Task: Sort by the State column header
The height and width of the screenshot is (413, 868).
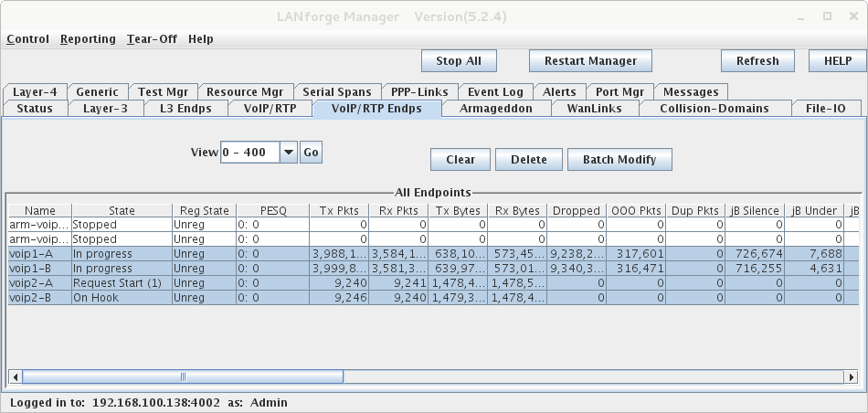Action: pyautogui.click(x=122, y=211)
